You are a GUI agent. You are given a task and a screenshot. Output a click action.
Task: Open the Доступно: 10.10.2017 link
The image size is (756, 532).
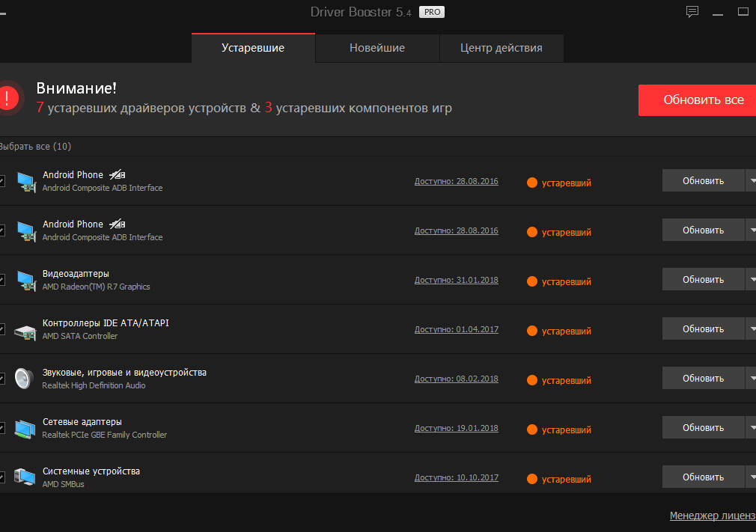(456, 477)
